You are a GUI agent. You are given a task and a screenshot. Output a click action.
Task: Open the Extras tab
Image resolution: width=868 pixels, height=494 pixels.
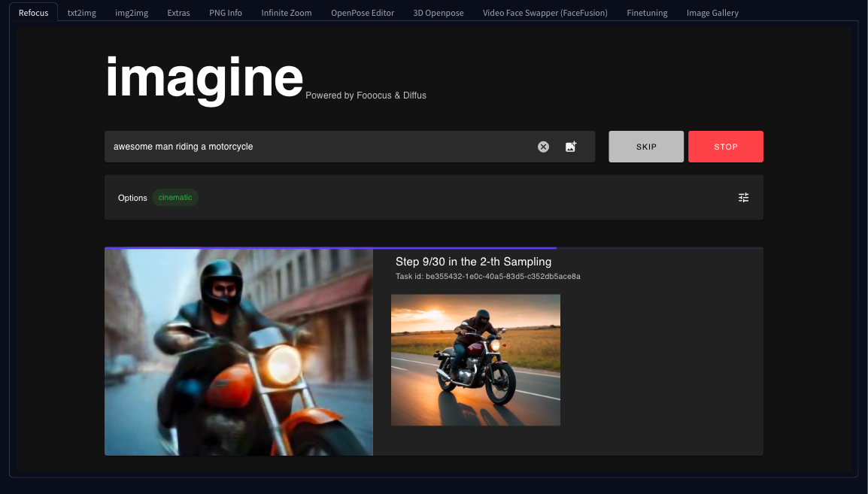pos(178,12)
